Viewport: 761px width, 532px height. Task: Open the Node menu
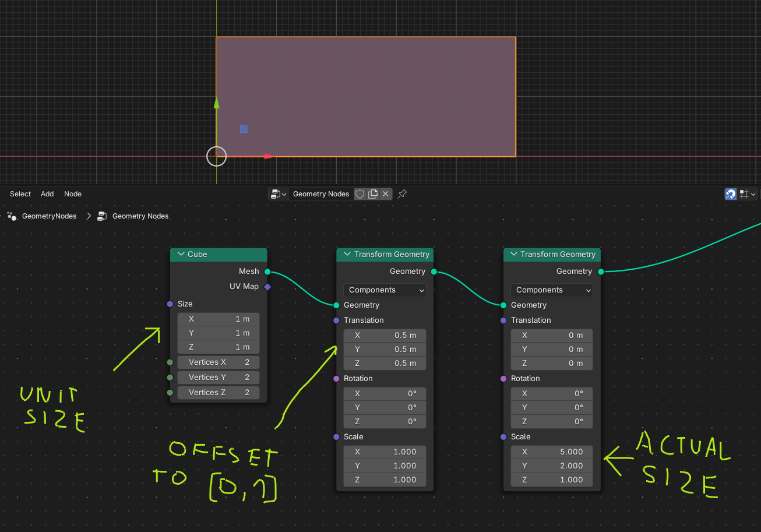pyautogui.click(x=73, y=194)
